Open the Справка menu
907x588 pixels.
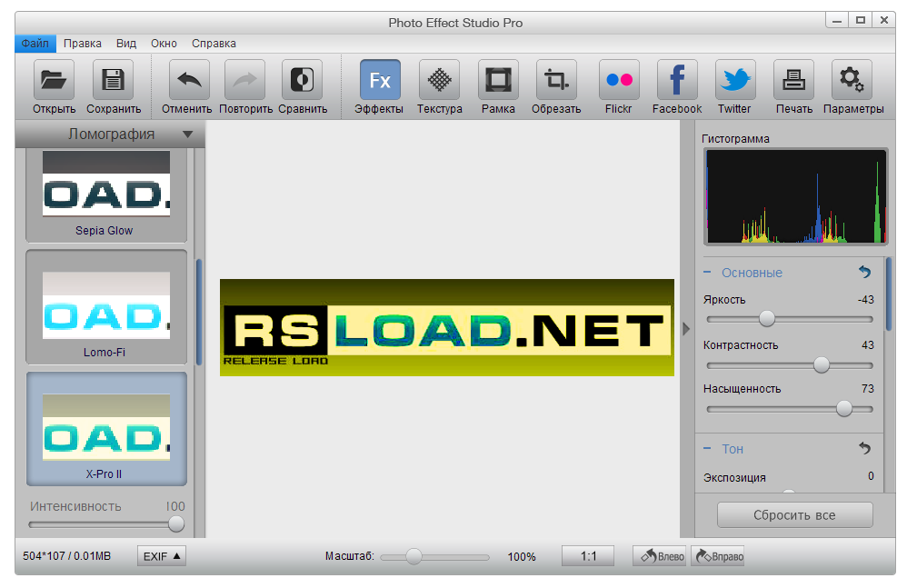click(x=214, y=44)
